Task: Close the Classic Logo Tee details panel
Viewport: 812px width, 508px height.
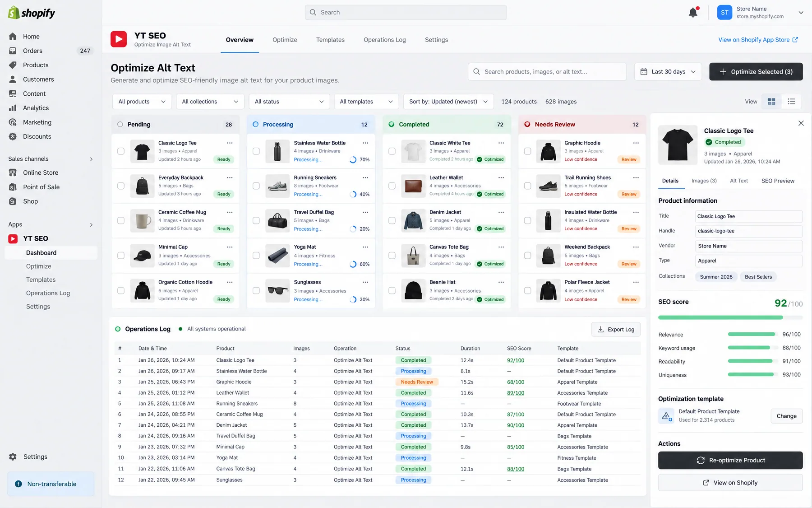Action: tap(801, 123)
